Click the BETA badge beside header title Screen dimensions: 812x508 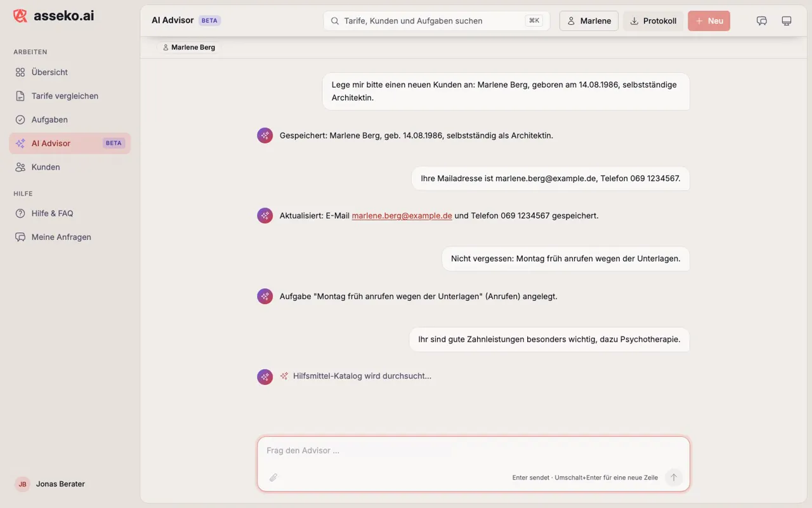click(x=209, y=20)
